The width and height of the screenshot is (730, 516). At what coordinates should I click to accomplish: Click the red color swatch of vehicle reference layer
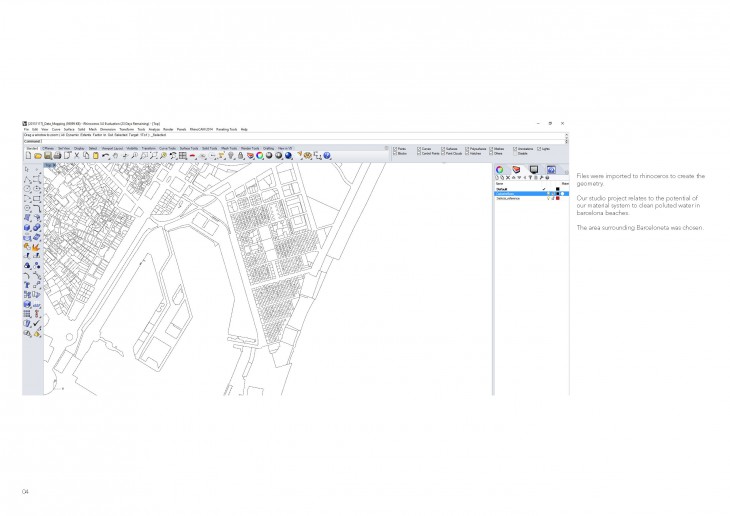pos(557,199)
